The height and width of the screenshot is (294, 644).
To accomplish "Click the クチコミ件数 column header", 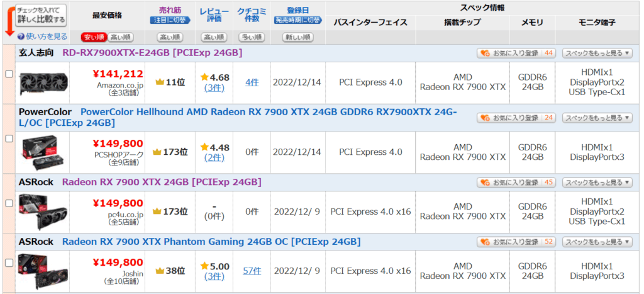I will [252, 15].
